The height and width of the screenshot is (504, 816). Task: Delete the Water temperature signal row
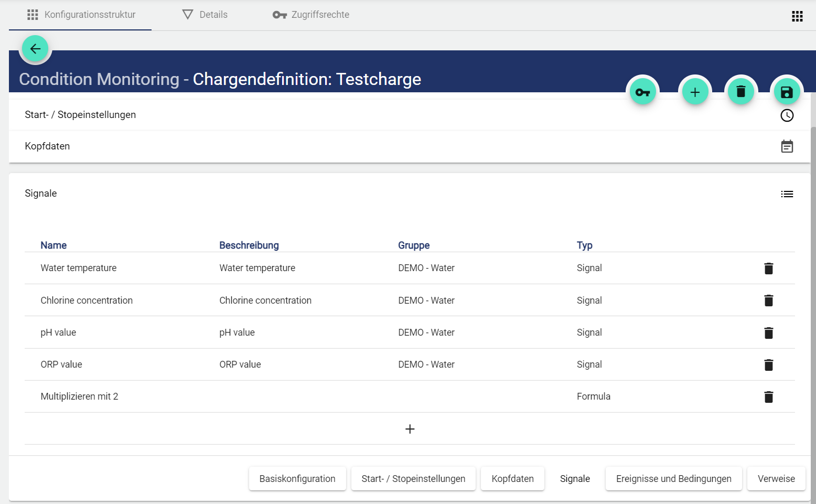tap(768, 269)
